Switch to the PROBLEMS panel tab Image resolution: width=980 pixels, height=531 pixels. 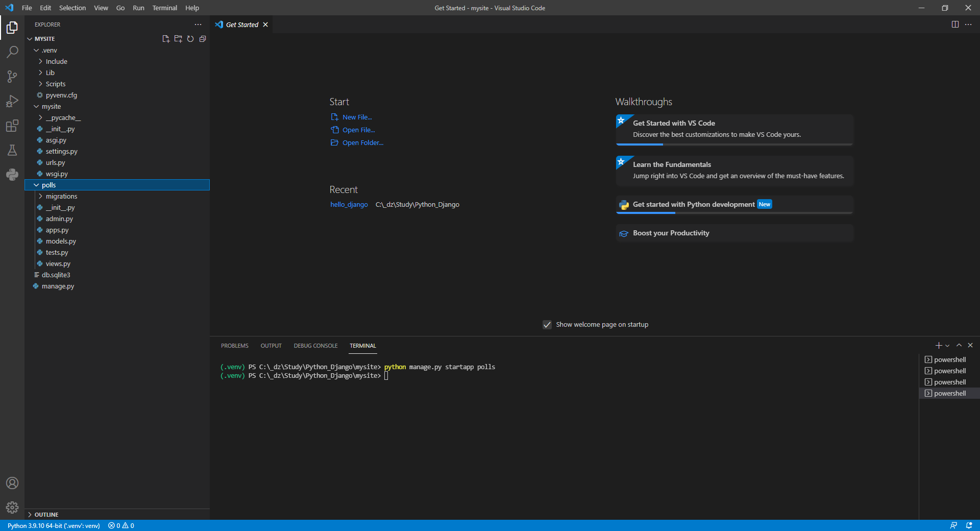235,346
